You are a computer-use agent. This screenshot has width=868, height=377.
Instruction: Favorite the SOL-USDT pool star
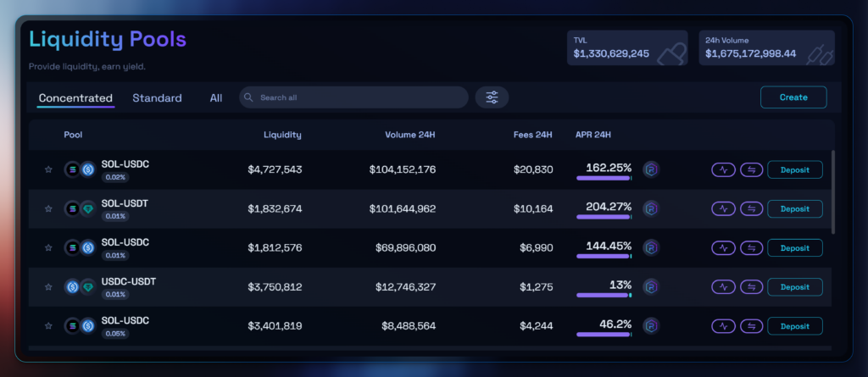coord(48,208)
